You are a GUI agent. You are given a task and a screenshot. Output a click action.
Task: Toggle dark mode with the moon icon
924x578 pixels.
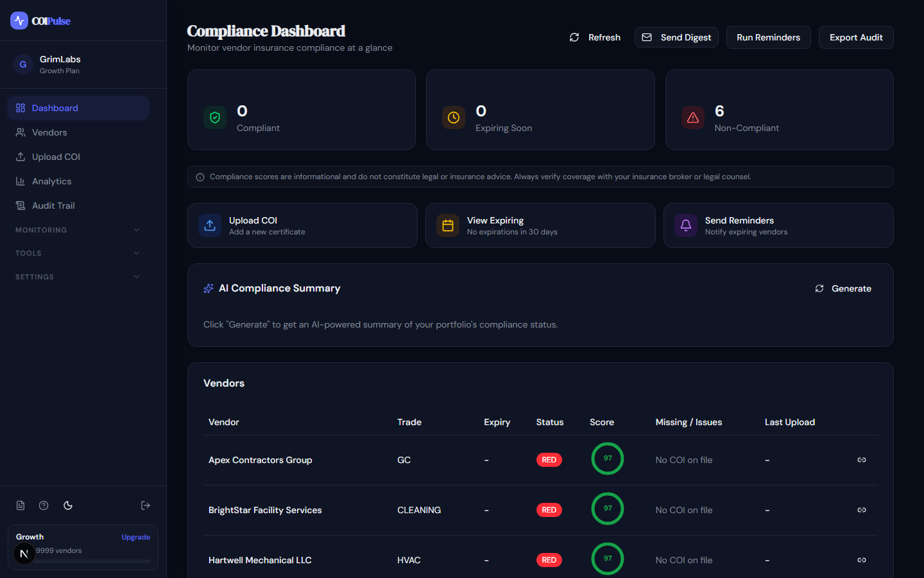pyautogui.click(x=68, y=505)
